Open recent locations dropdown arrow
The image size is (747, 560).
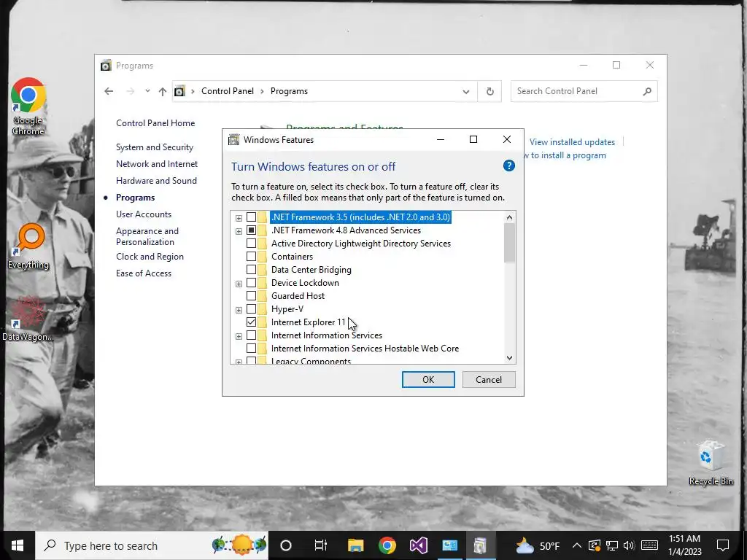pos(147,91)
